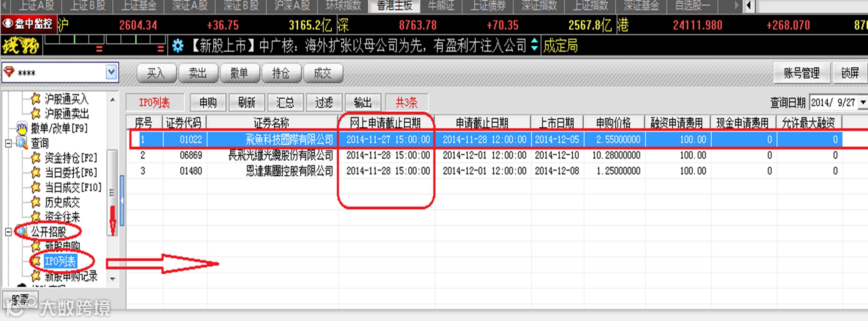Click the star icon beside 历史成交
Image resolution: width=868 pixels, height=321 pixels.
35,202
